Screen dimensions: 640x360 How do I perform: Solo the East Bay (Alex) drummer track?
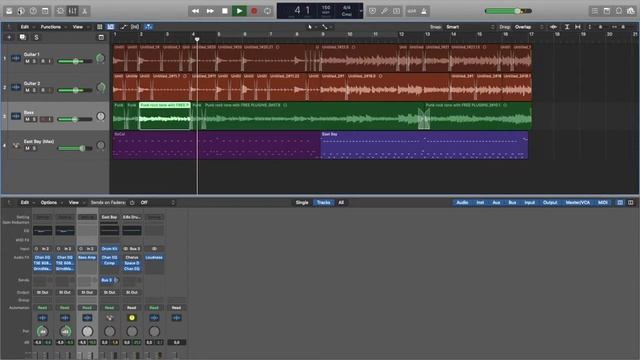pos(35,148)
